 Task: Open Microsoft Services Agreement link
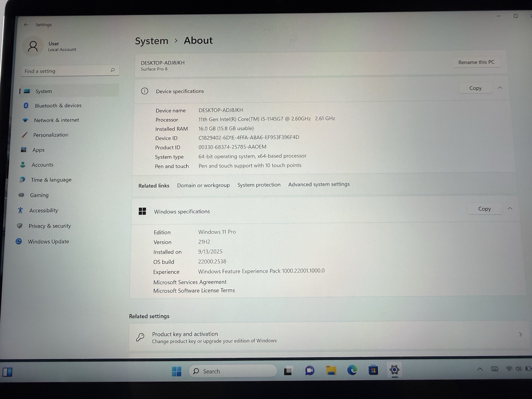tap(190, 282)
